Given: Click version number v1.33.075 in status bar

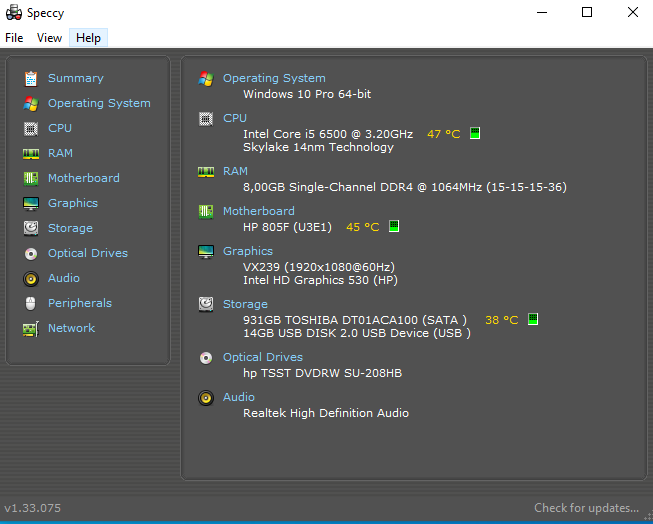Looking at the screenshot, I should pyautogui.click(x=33, y=508).
